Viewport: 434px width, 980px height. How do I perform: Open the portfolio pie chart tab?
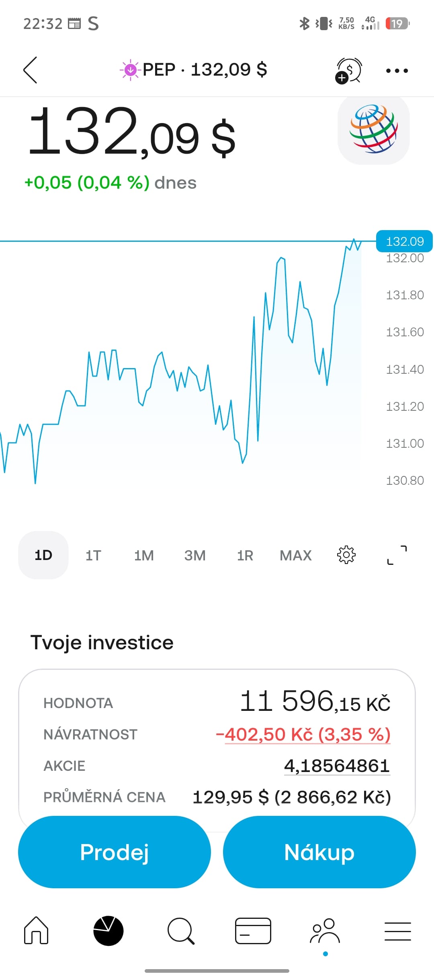click(x=108, y=931)
